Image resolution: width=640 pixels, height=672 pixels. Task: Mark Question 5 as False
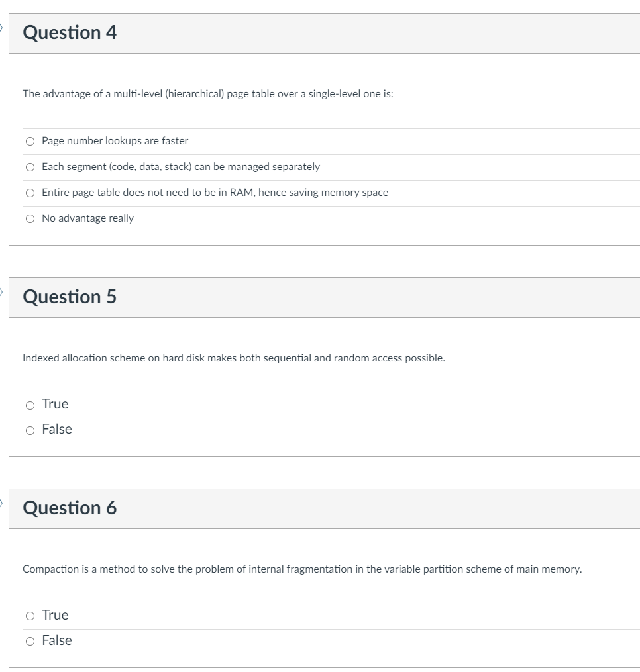coord(30,431)
